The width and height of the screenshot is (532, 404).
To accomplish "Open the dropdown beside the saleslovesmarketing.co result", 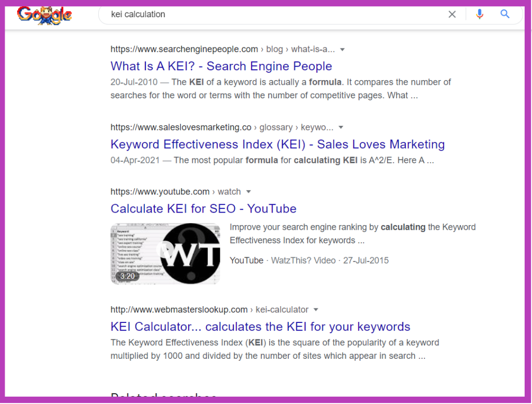I will (x=340, y=127).
